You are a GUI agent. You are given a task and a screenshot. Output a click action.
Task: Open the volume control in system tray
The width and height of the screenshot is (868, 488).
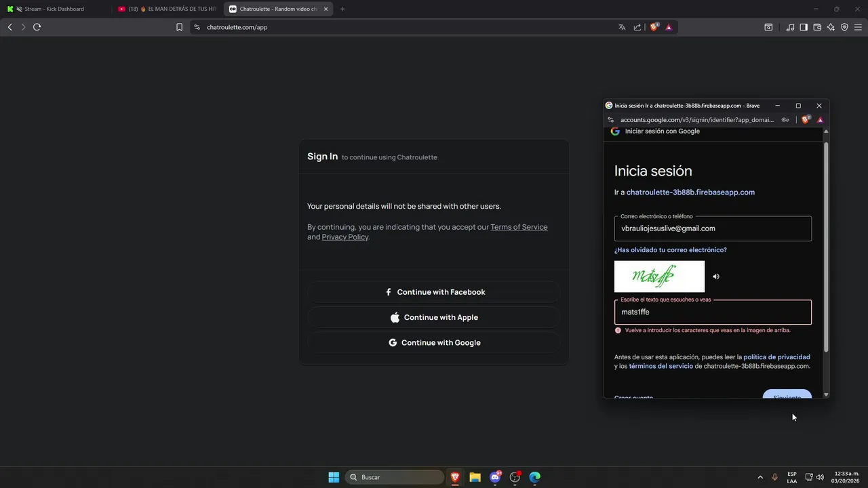pos(821,477)
